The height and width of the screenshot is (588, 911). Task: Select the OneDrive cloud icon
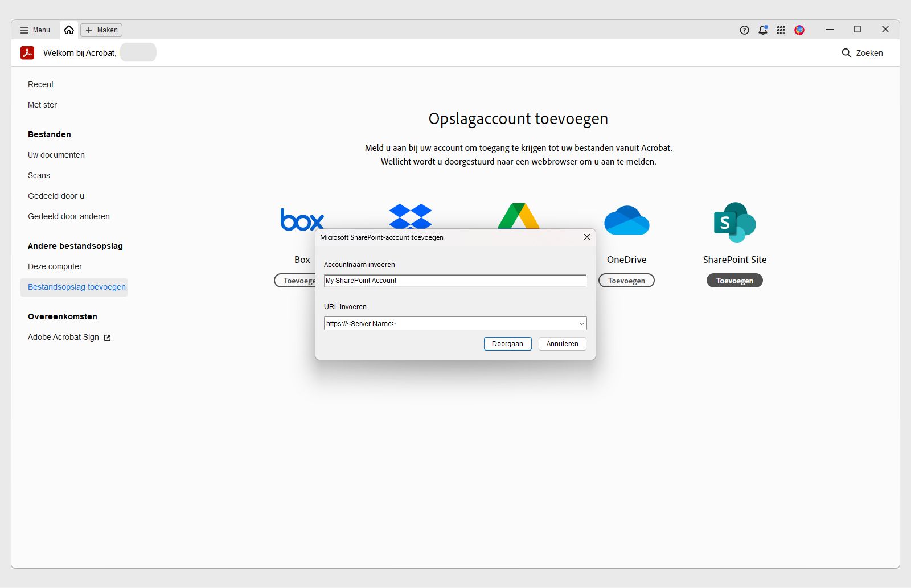[x=626, y=220]
